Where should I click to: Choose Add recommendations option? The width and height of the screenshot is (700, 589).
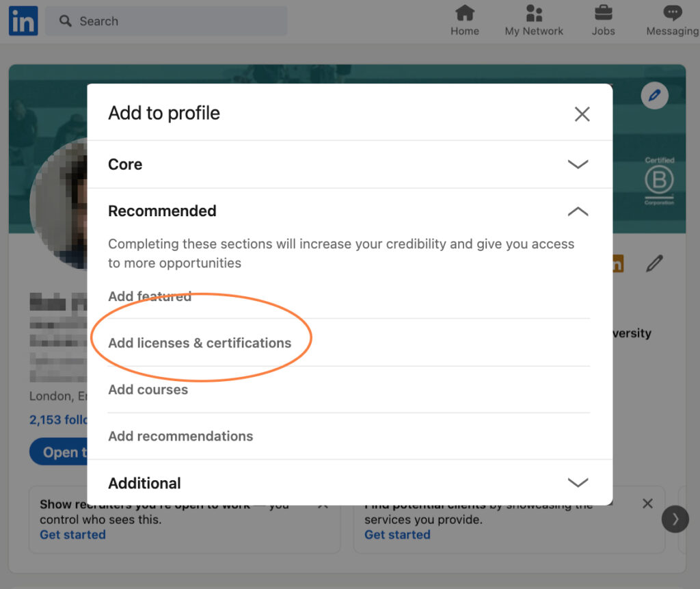(180, 436)
